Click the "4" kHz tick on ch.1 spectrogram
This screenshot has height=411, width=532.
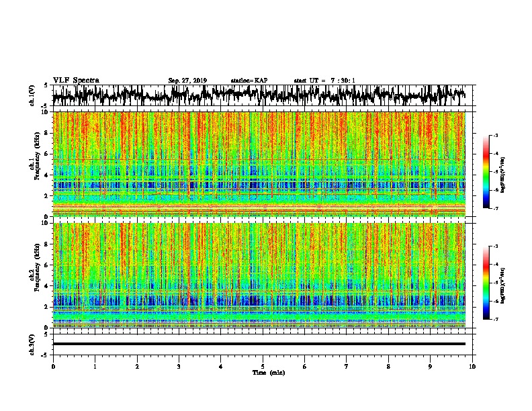(x=47, y=175)
